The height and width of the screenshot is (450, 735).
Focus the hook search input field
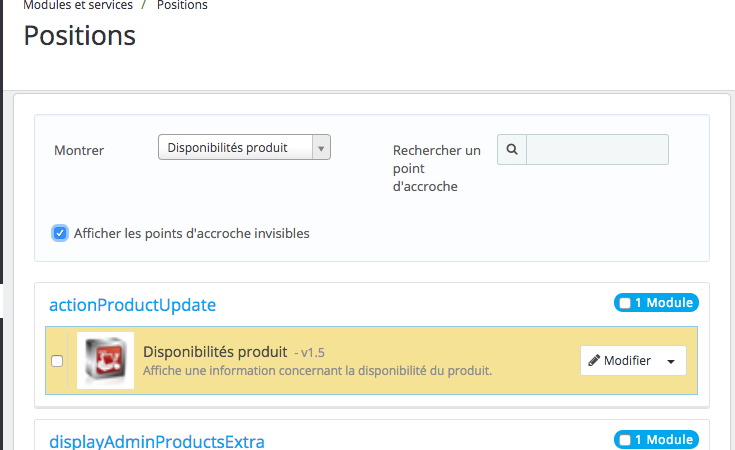597,149
